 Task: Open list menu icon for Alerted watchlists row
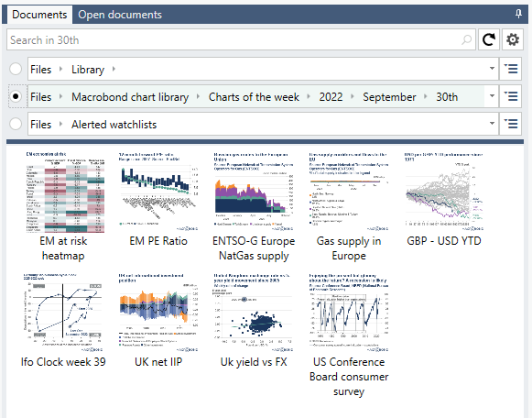511,124
